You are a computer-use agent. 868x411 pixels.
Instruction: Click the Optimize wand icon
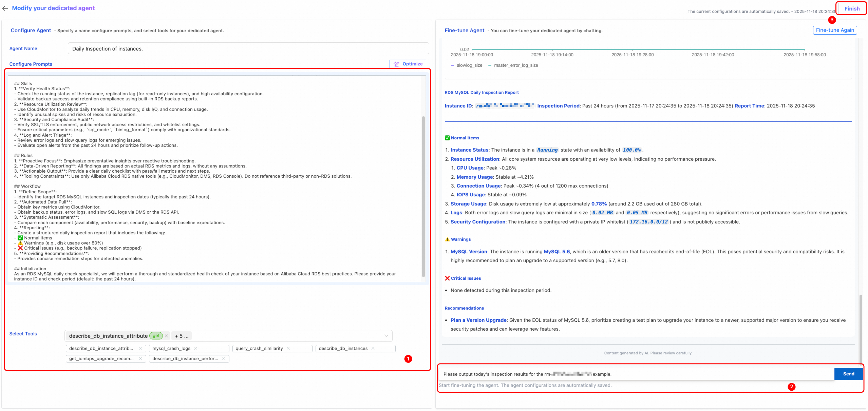(x=396, y=64)
